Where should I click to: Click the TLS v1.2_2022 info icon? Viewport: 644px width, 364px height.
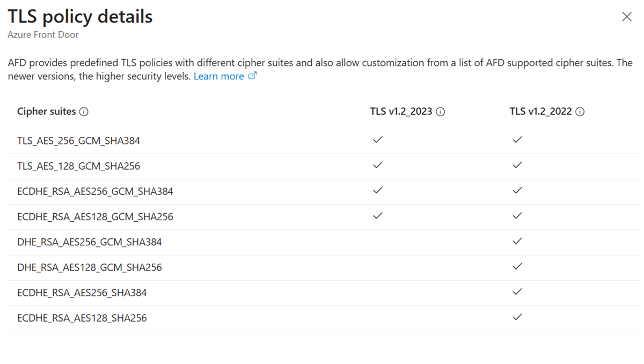(x=580, y=112)
